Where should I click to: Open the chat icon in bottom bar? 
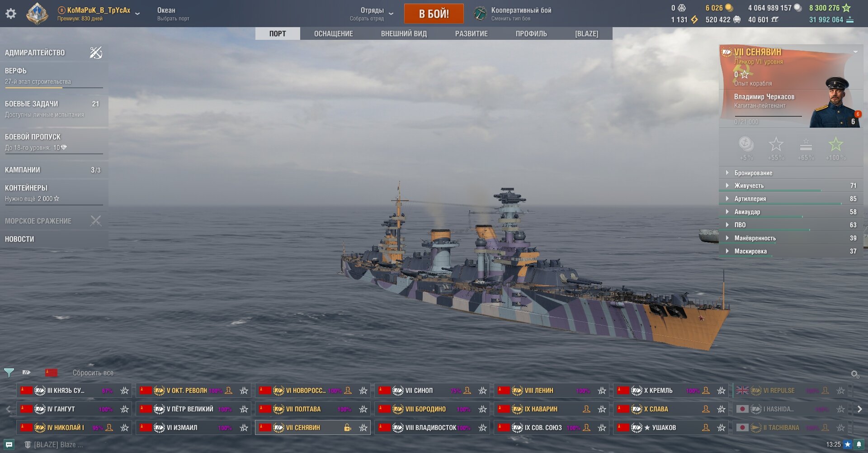[9, 444]
